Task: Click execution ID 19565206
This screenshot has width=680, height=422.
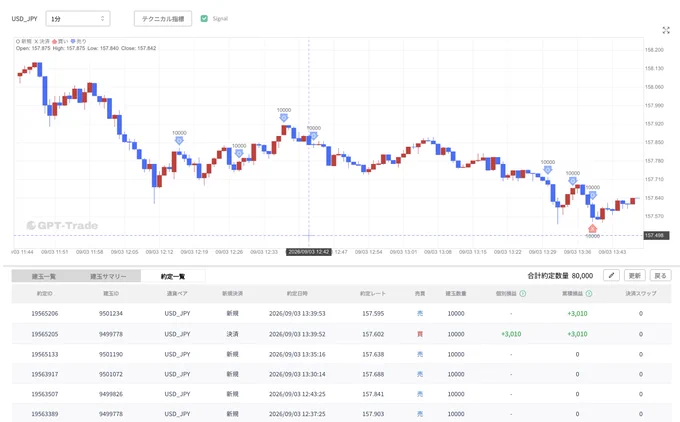Action: [45, 313]
